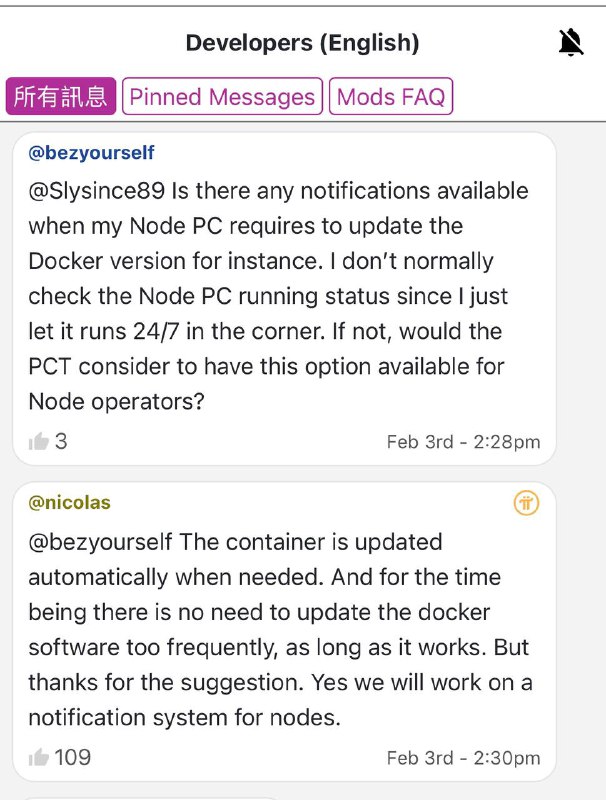Click the partially visible message card at bottom

click(150, 797)
